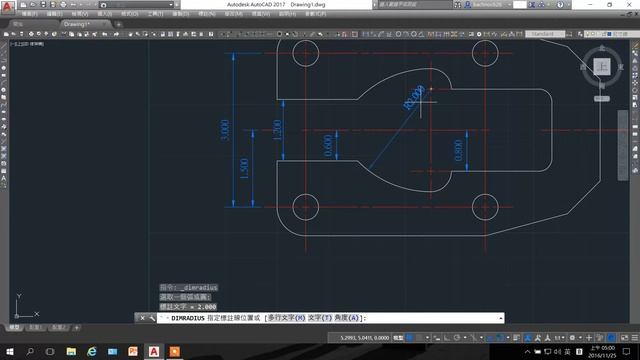
Task: Click the Plot printer icon in quick access toolbar
Action: (x=63, y=5)
